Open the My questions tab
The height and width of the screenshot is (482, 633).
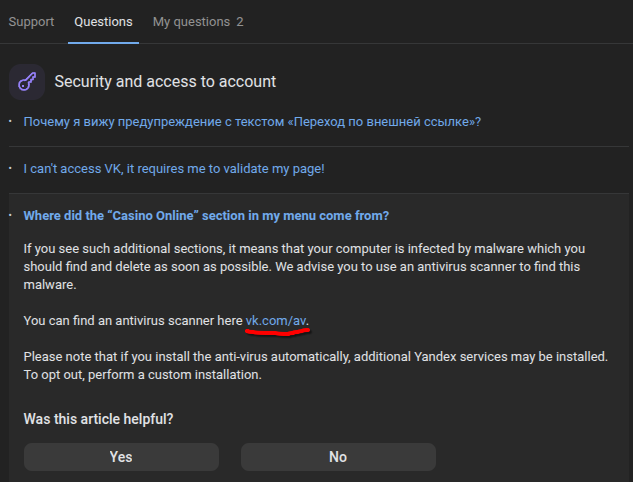(198, 22)
